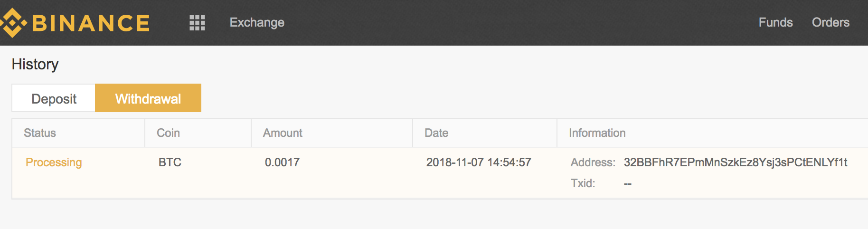
Task: Click the Coin column header
Action: [x=168, y=133]
